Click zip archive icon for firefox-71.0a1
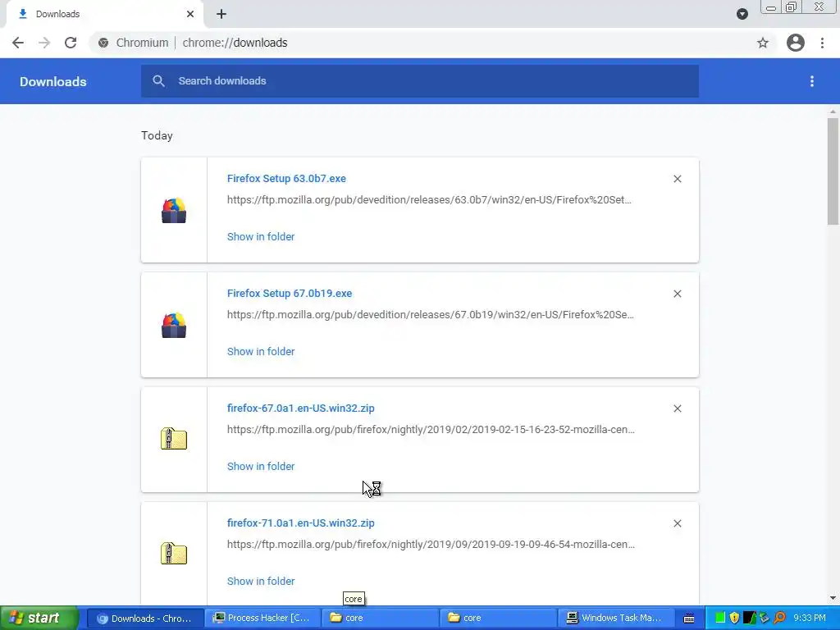The image size is (840, 630). click(174, 554)
